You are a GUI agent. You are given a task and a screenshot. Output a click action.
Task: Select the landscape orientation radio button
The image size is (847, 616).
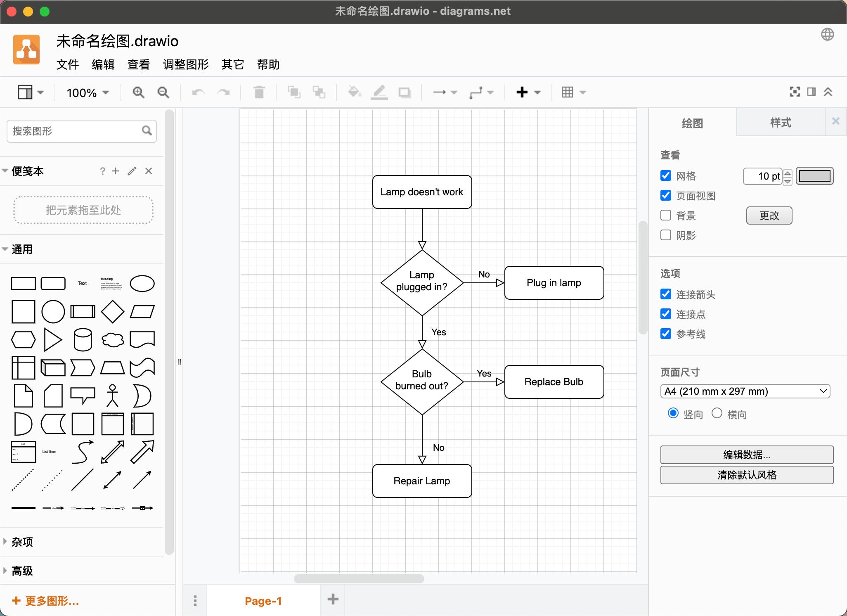point(717,413)
